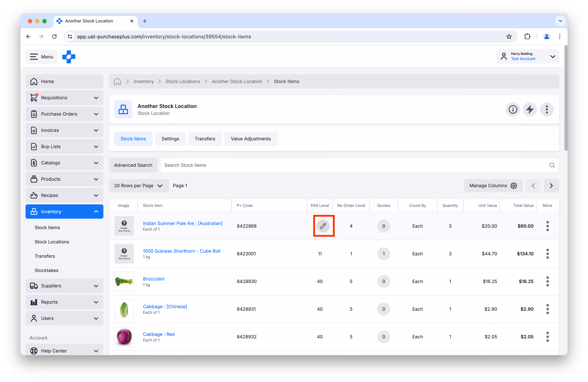Image resolution: width=588 pixels, height=382 pixels.
Task: Click the site information icon in address bar
Action: tap(70, 37)
